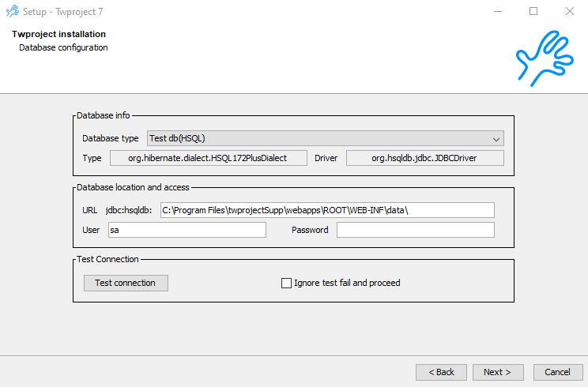Click the Hibernate dialect Type field
588x387 pixels.
[x=208, y=158]
